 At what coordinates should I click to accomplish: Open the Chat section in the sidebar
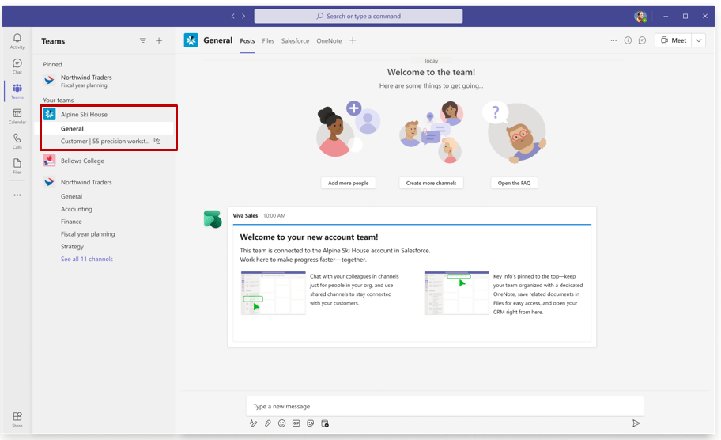tap(17, 65)
